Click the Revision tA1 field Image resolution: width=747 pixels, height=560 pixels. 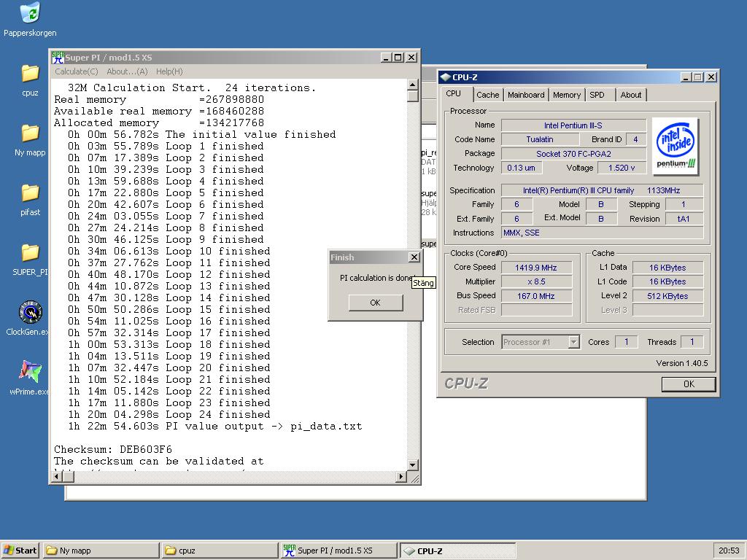click(684, 219)
